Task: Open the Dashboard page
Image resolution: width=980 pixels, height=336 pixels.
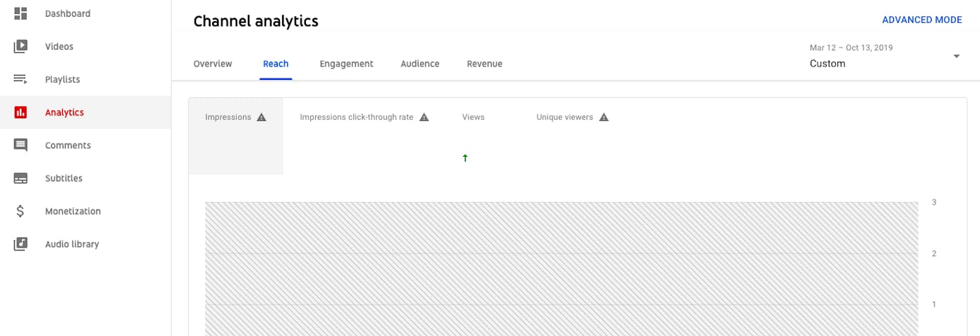Action: tap(85, 13)
